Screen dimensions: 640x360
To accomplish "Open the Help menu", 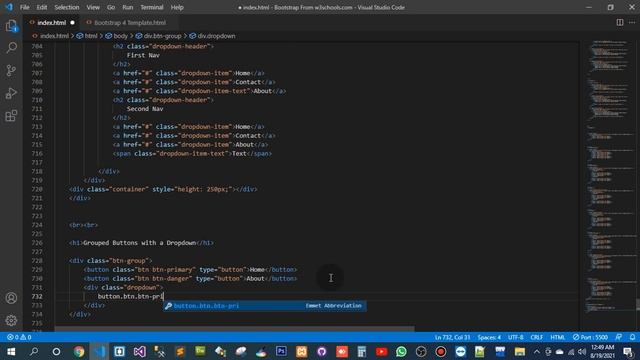I will pyautogui.click(x=177, y=7).
